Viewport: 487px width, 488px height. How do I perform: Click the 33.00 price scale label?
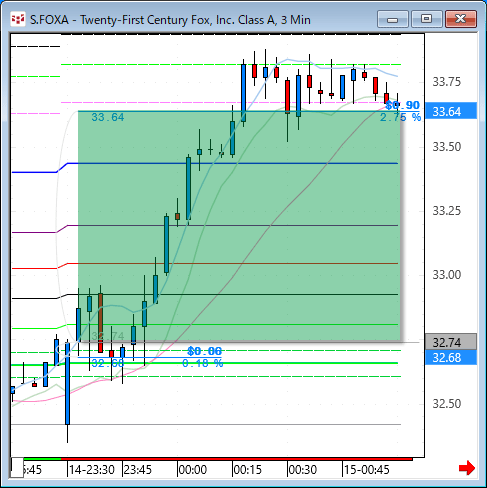click(x=447, y=275)
